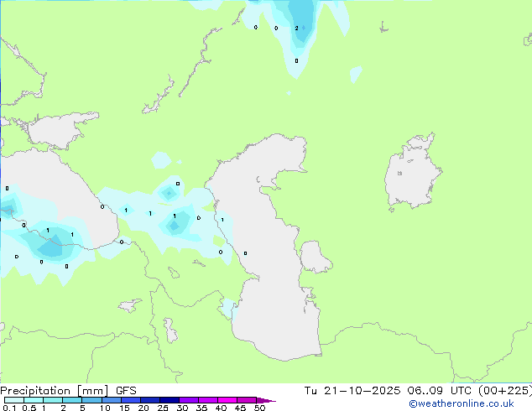Select the 35–40 mm legend swatch
Screen dimensions: 532x411
pyautogui.click(x=208, y=400)
